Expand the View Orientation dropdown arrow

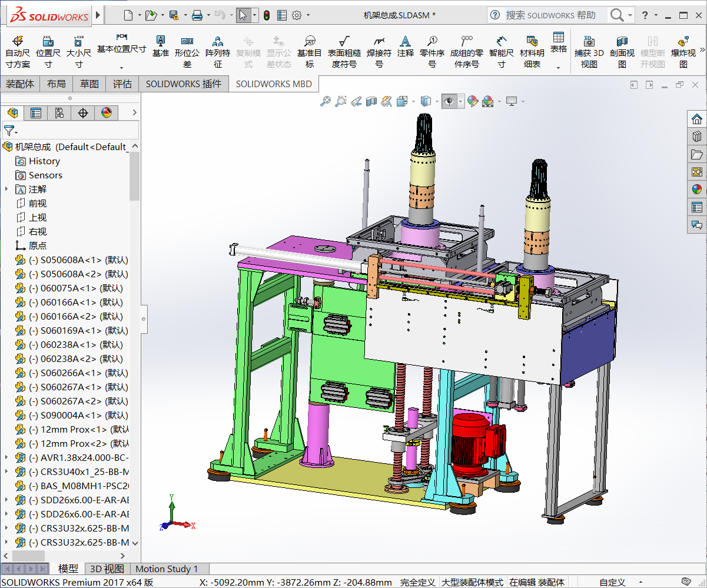click(x=437, y=101)
